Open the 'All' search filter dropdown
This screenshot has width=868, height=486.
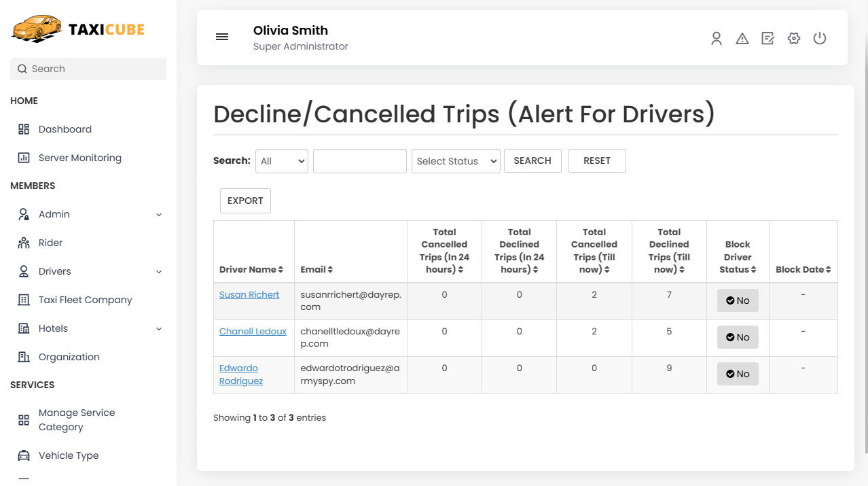pos(282,161)
